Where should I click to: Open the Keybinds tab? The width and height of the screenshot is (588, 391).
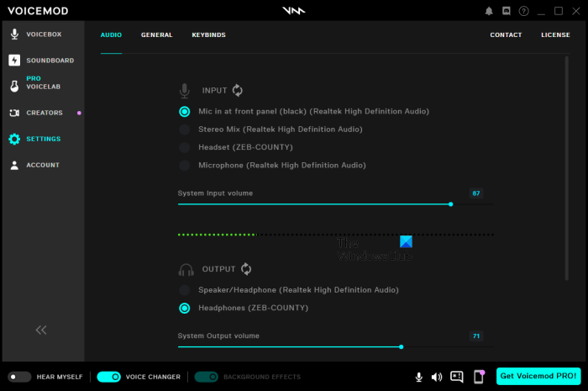tap(209, 35)
